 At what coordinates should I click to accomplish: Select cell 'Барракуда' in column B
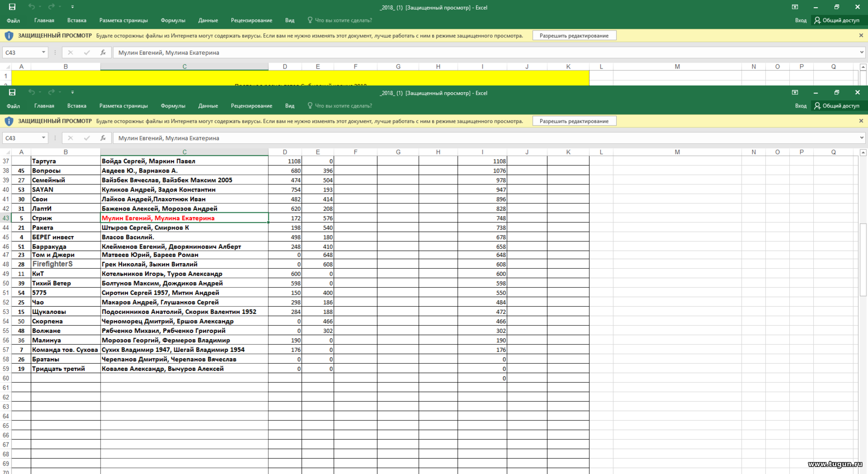pos(66,247)
